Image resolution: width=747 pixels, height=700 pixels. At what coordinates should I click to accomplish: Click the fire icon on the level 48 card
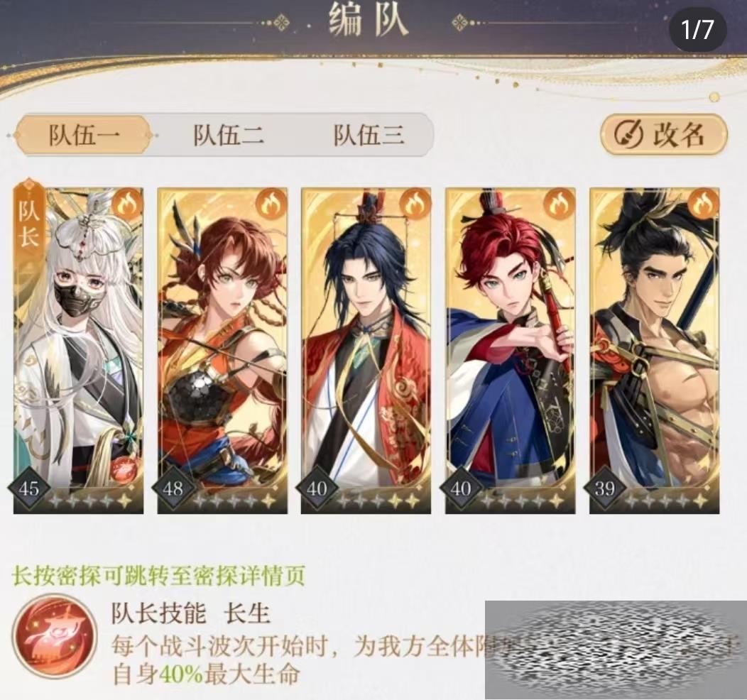pos(271,204)
